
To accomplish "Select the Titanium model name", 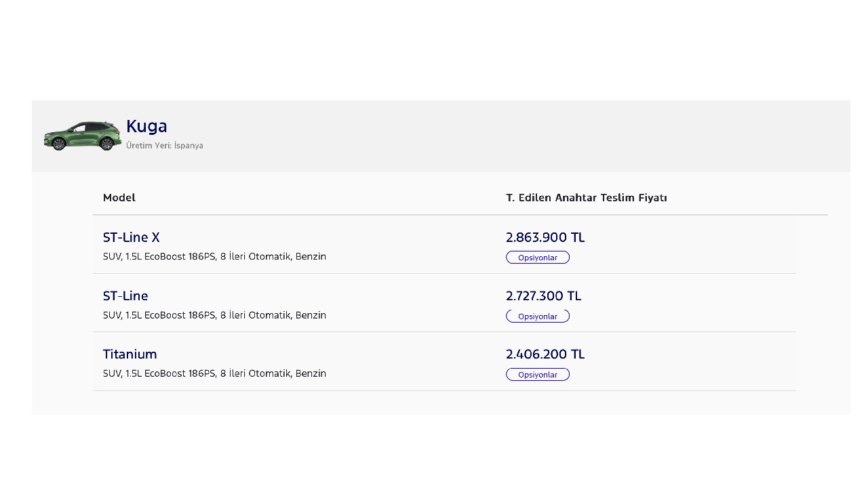I will click(x=130, y=354).
